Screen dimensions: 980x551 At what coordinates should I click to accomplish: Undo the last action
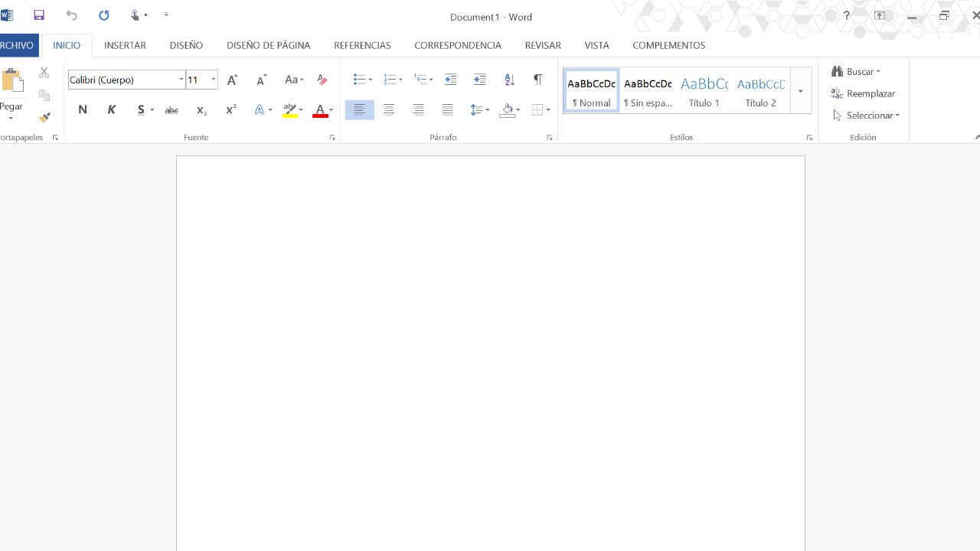click(x=72, y=15)
